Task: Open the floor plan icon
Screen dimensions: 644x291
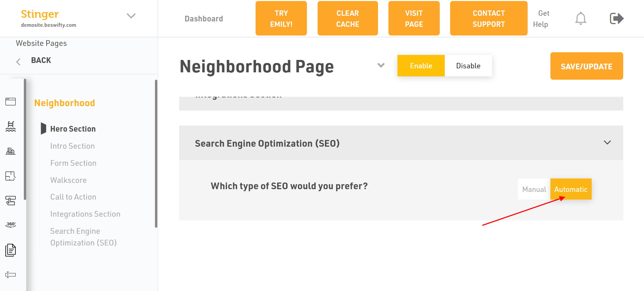Action: click(10, 176)
